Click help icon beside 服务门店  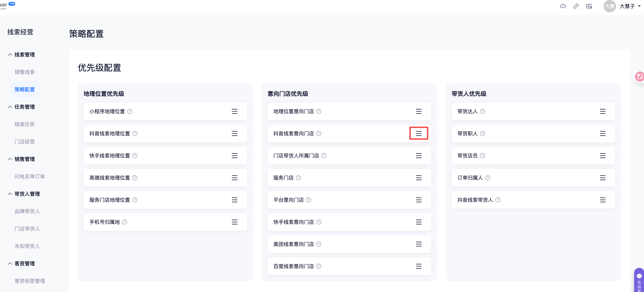(x=298, y=178)
